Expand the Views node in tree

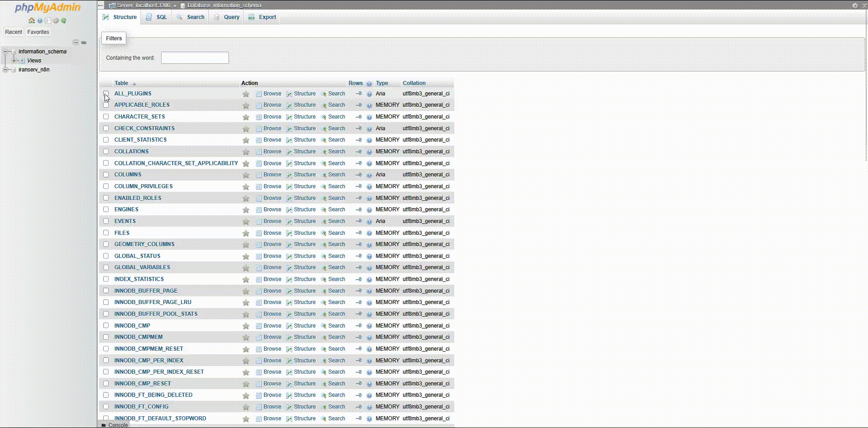[14, 61]
